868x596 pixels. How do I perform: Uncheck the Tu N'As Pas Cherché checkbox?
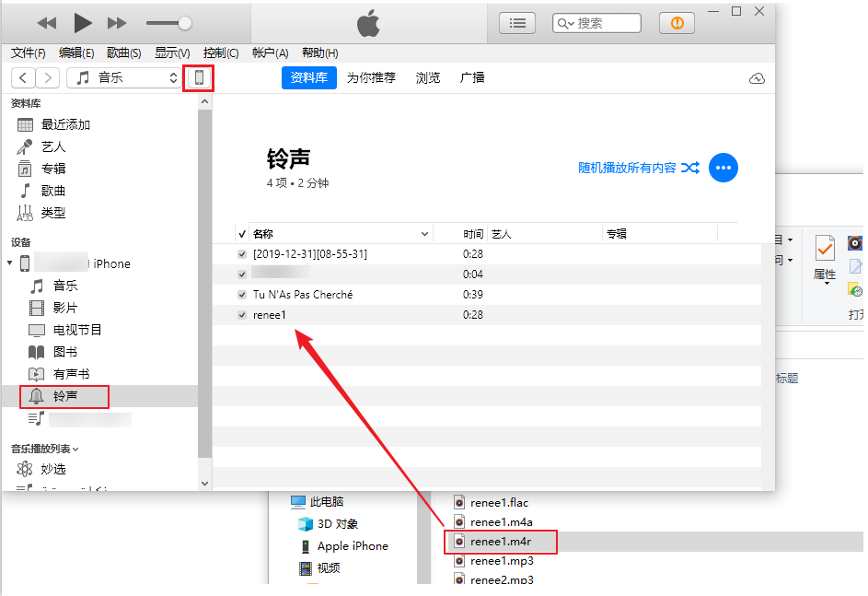pos(242,295)
